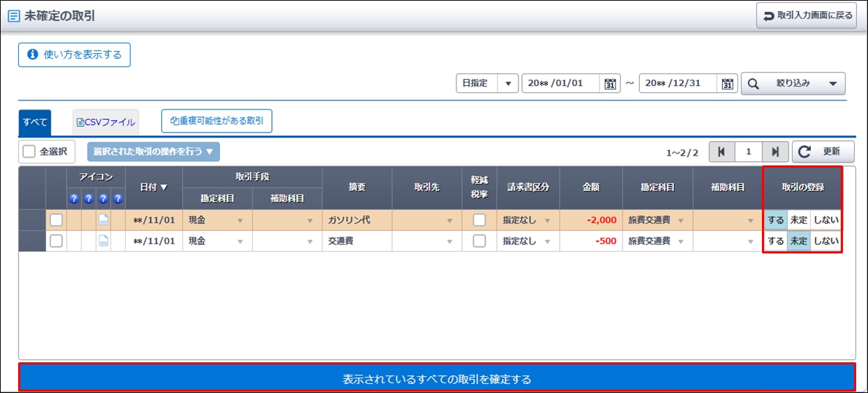
Task: Click 表示されているすべての取引を確定する button
Action: coord(437,379)
